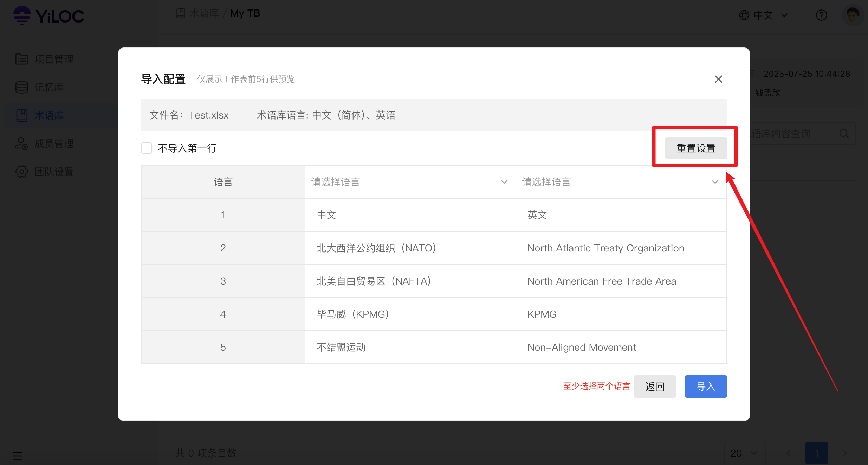Open the 20 per page dropdown
Screen dimensions: 868x465
744,453
